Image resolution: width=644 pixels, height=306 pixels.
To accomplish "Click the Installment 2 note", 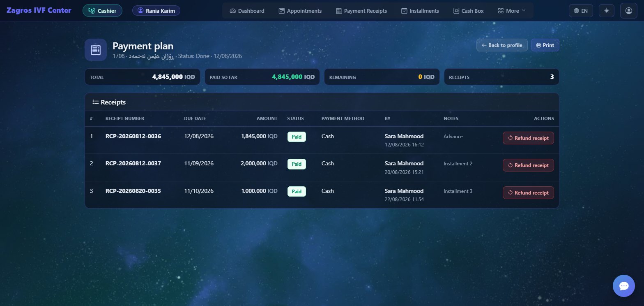I will click(x=458, y=163).
